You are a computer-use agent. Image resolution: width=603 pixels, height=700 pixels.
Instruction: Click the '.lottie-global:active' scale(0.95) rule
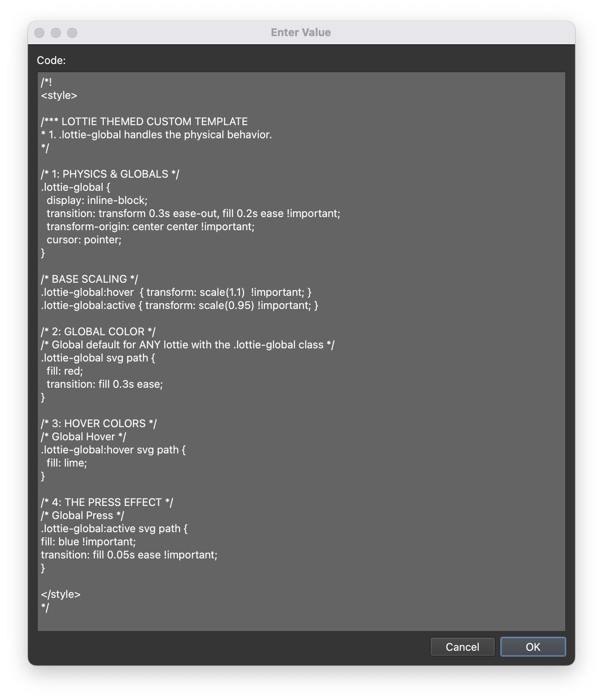click(x=180, y=305)
